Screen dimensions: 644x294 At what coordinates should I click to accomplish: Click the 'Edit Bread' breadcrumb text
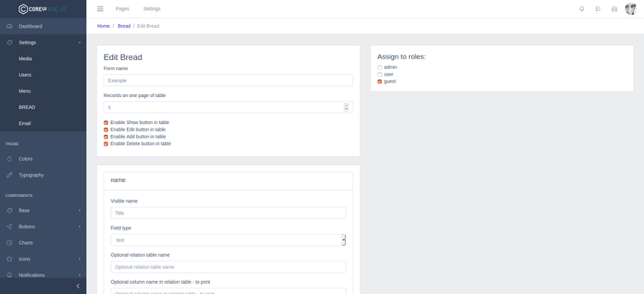coord(149,26)
